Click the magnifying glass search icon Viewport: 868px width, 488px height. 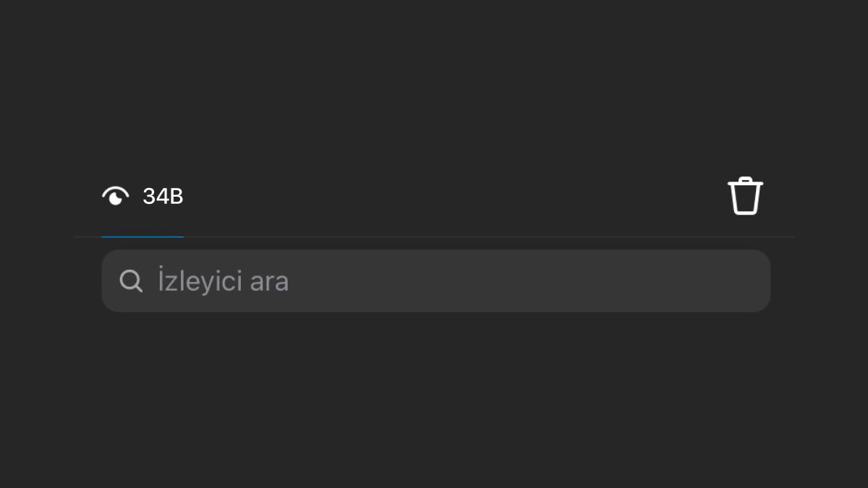tap(131, 281)
